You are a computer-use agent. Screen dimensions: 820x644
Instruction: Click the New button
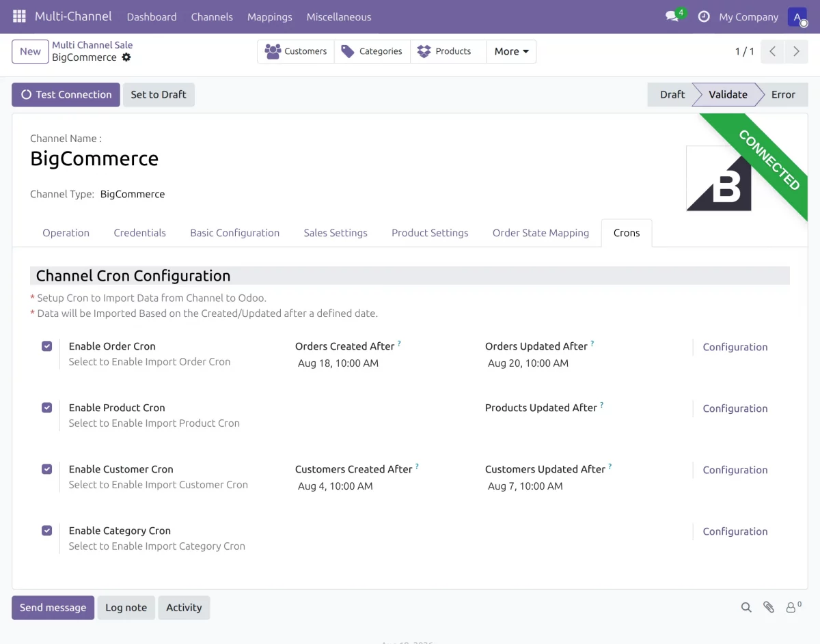click(30, 51)
